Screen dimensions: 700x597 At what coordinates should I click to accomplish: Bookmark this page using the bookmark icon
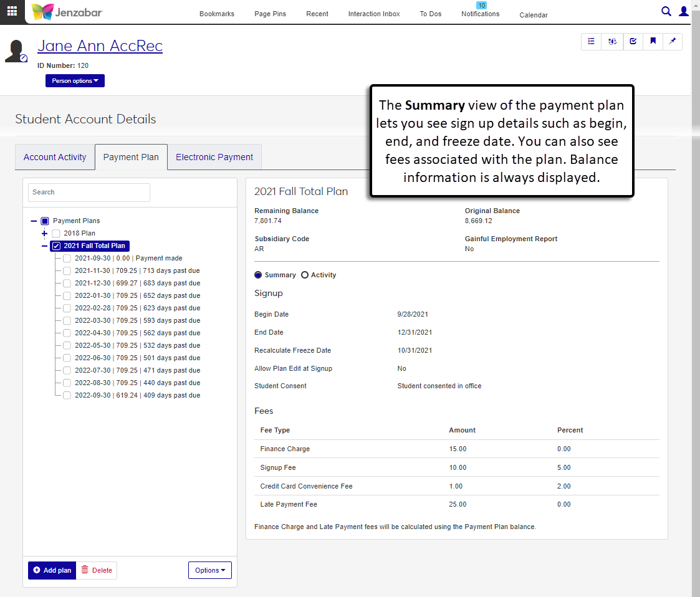click(653, 41)
